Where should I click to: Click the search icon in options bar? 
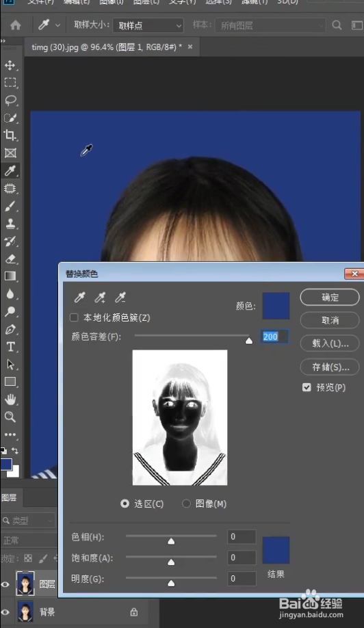click(x=337, y=25)
